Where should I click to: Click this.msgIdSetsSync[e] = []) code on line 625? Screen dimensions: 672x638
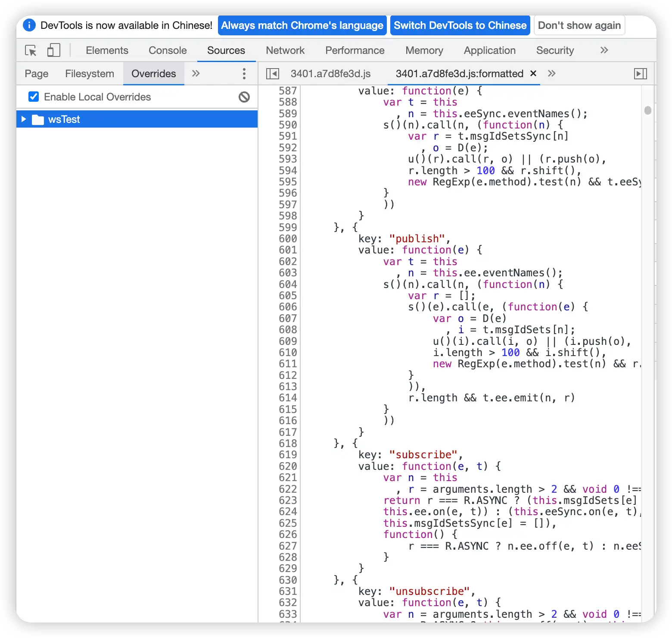[x=467, y=523]
